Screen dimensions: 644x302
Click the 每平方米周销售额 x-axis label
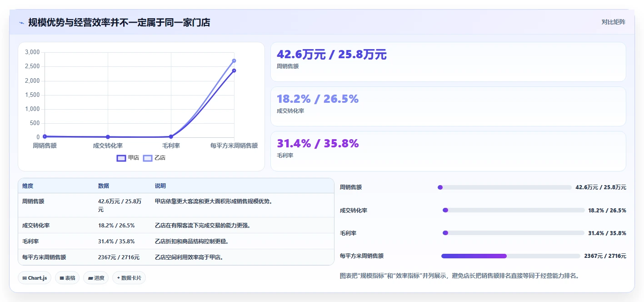pyautogui.click(x=234, y=146)
